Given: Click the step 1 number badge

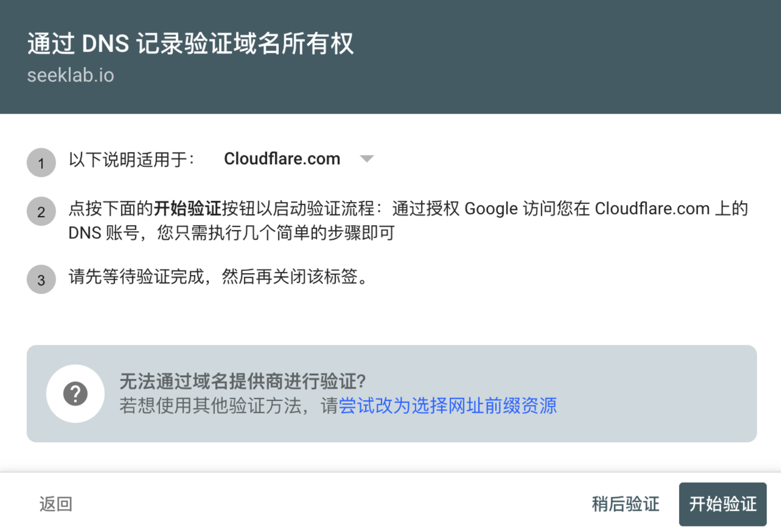Looking at the screenshot, I should coord(41,163).
